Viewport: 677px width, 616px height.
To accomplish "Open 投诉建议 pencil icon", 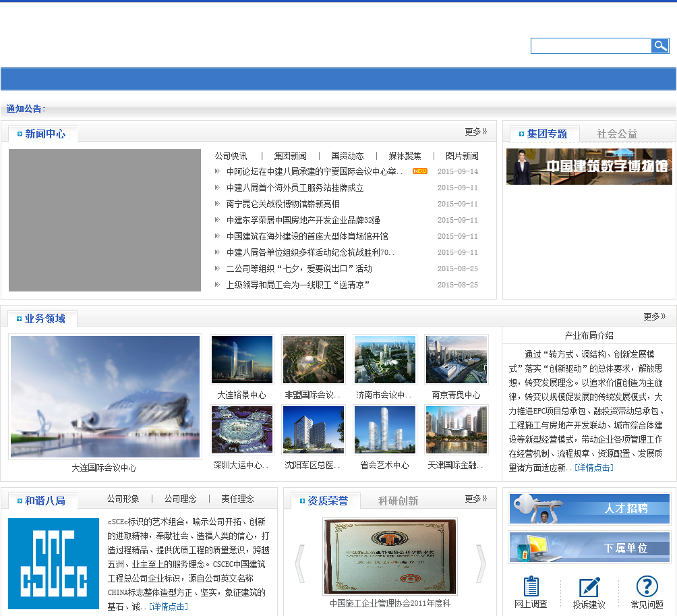I will [589, 587].
